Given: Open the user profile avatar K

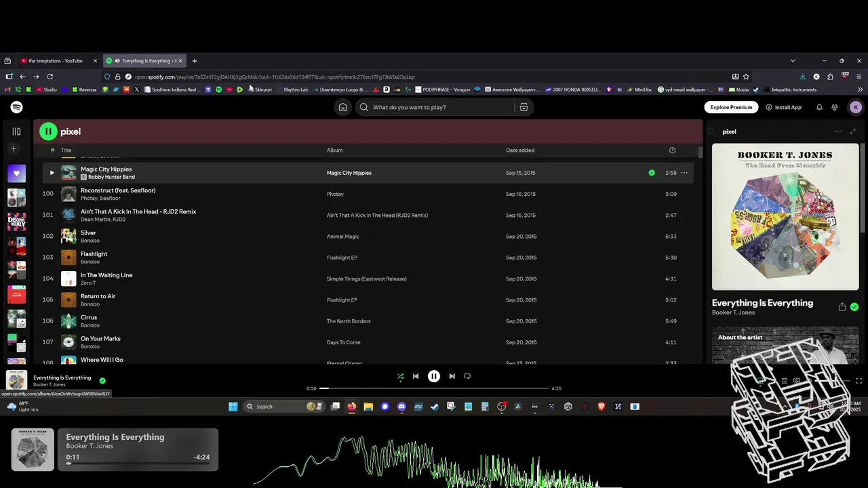Looking at the screenshot, I should point(856,107).
